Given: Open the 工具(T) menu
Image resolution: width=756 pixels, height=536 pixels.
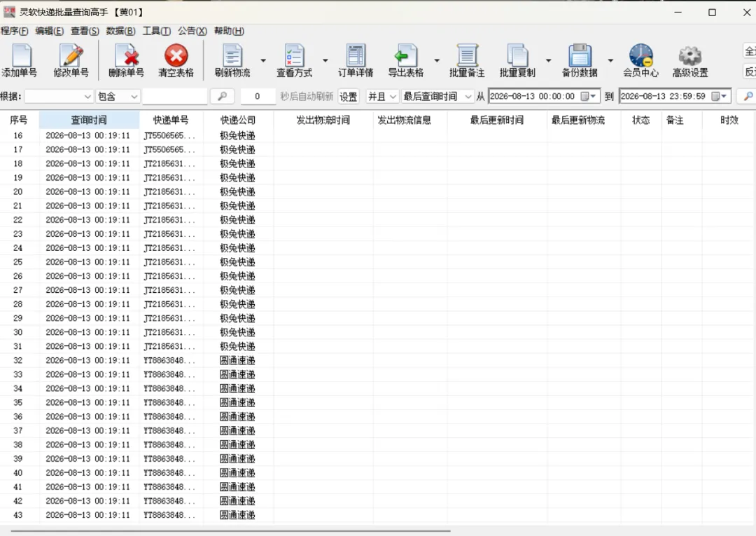Looking at the screenshot, I should pos(156,31).
